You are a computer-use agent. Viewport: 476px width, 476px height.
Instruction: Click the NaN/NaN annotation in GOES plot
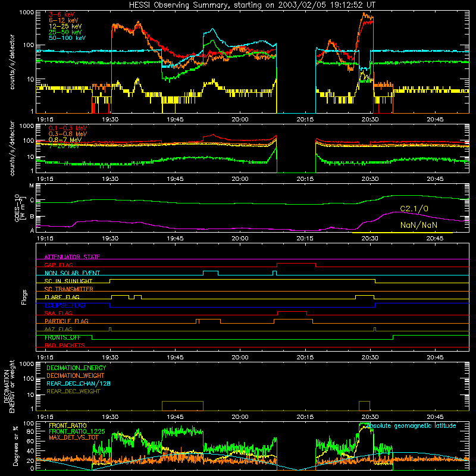[419, 225]
